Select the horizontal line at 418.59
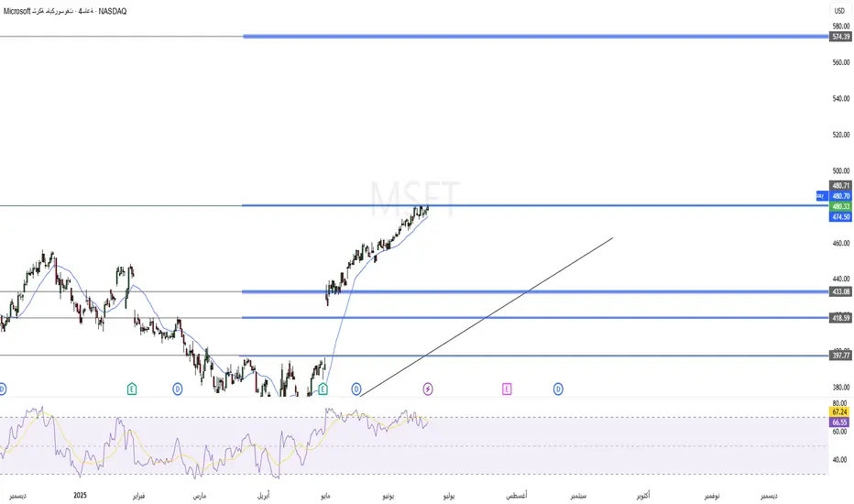 tap(535, 318)
